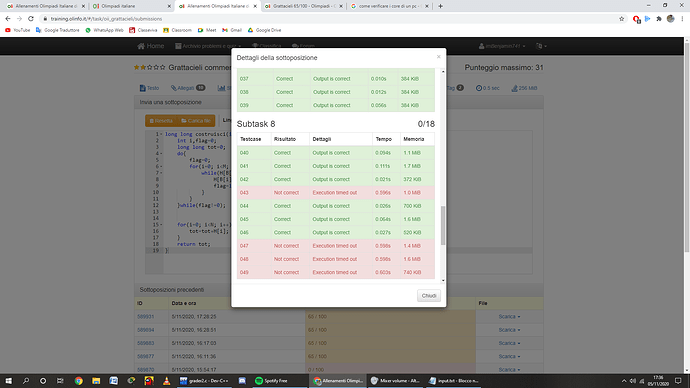Viewport: 690px width, 388px height.
Task: Go forward in browser history
Action: (19, 19)
